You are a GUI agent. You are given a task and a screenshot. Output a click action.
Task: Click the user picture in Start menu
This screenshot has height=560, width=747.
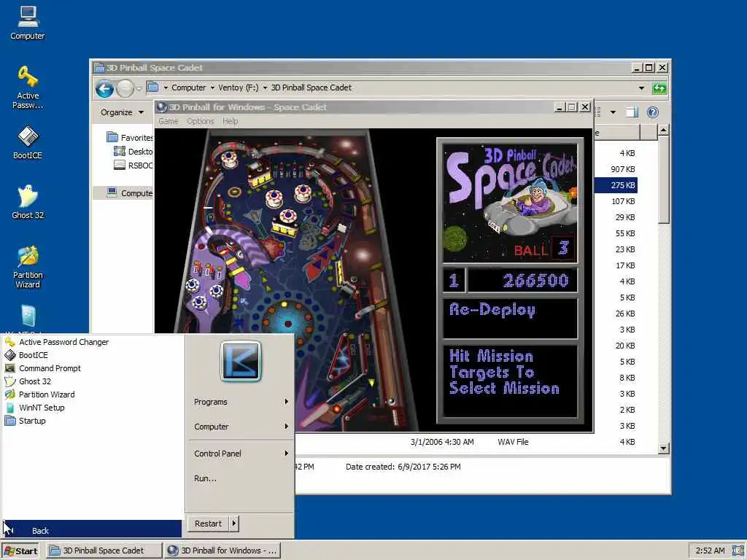(241, 361)
